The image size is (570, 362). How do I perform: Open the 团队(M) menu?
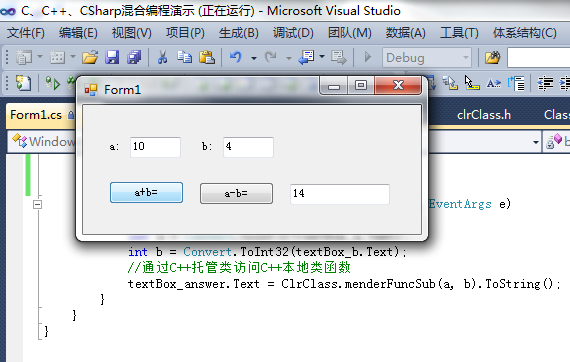(349, 33)
